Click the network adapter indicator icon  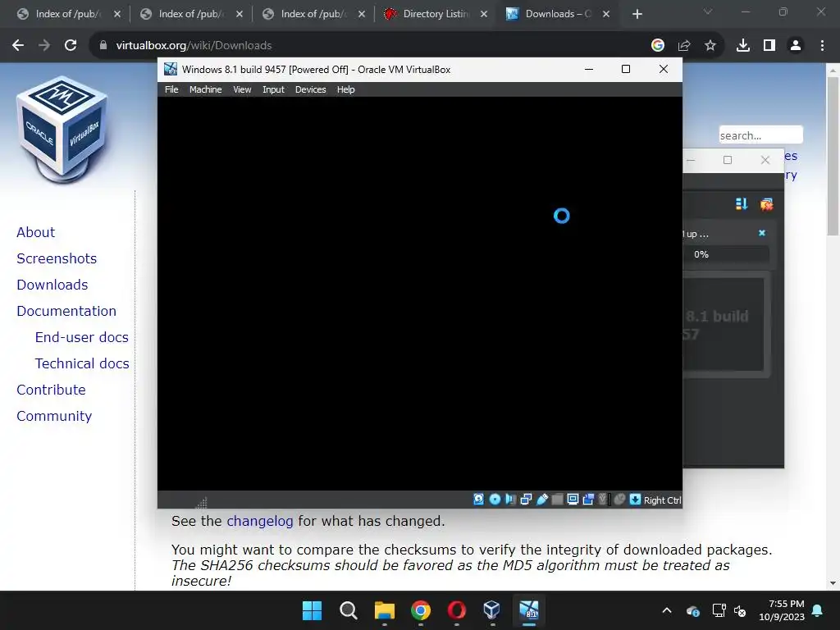[x=526, y=500]
